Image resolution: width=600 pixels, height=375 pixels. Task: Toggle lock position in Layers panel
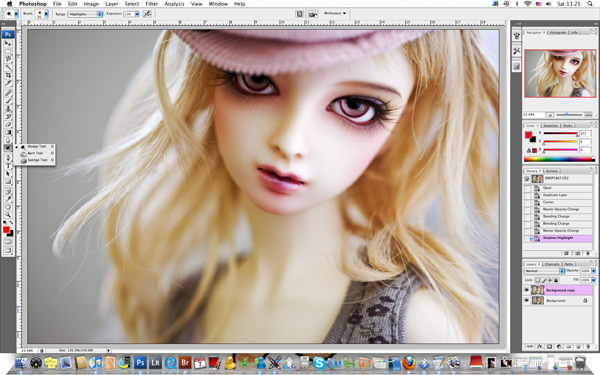pyautogui.click(x=550, y=280)
